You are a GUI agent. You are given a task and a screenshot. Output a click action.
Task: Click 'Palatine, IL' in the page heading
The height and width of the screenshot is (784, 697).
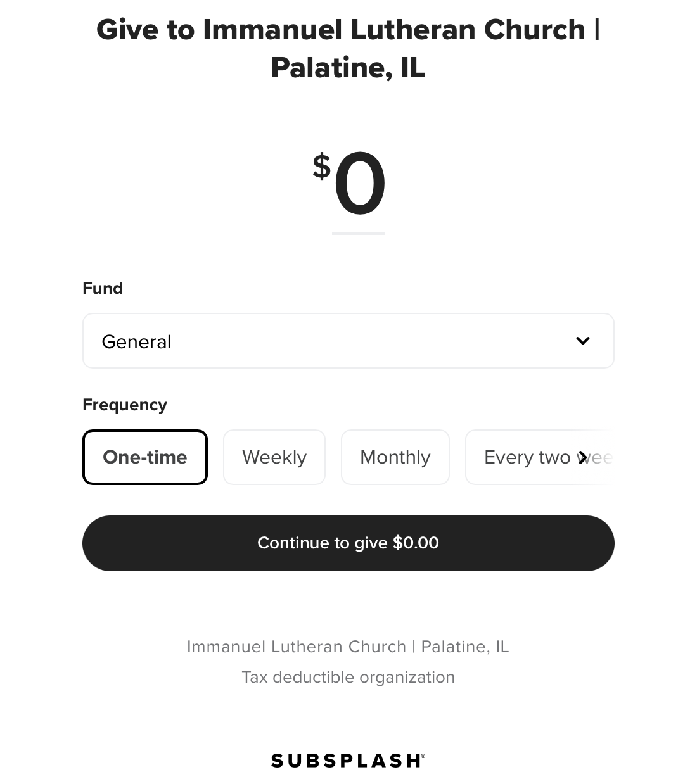pos(348,68)
